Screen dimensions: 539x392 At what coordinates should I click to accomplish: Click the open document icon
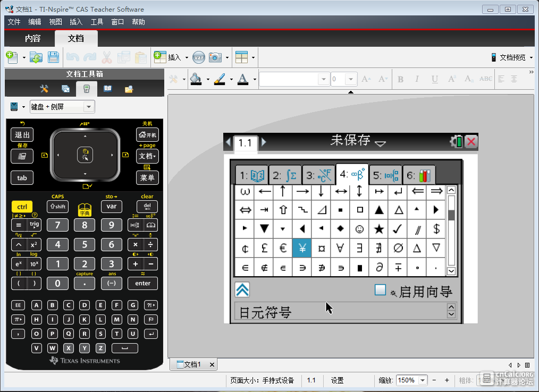point(36,57)
